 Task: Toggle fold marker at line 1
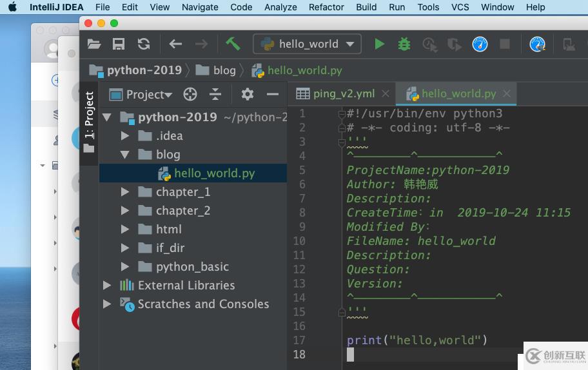[342, 114]
